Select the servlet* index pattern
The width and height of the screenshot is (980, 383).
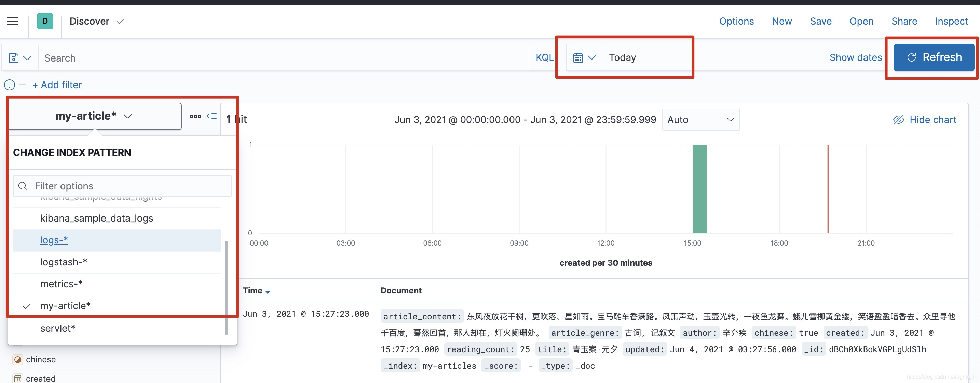117,328
